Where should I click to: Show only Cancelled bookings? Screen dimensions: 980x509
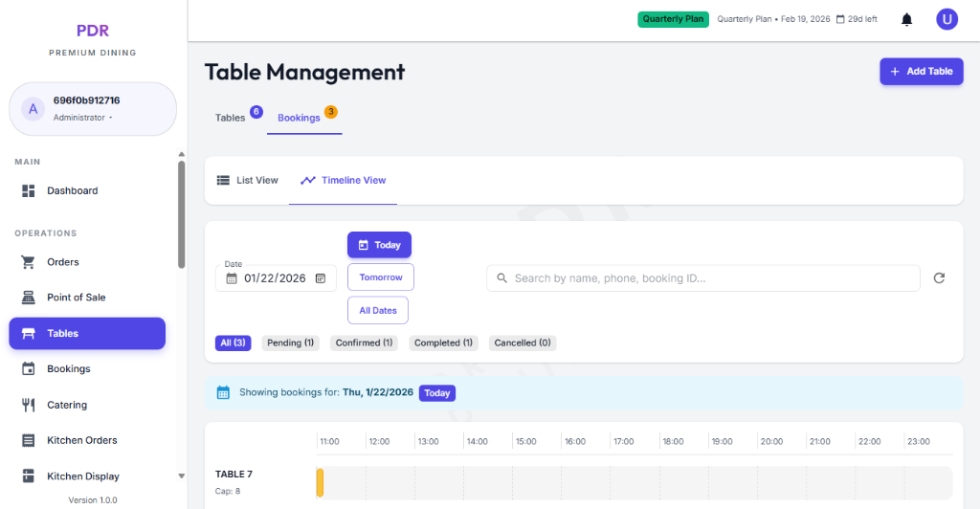(x=523, y=343)
